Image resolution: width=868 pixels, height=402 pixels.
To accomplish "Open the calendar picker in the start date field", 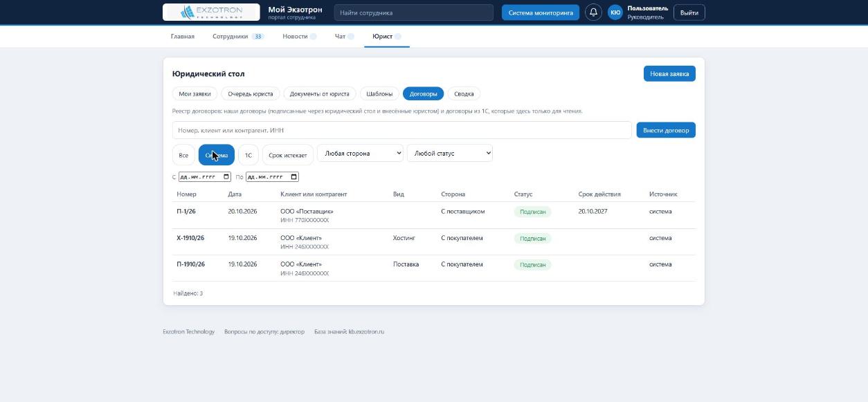I will coord(226,177).
